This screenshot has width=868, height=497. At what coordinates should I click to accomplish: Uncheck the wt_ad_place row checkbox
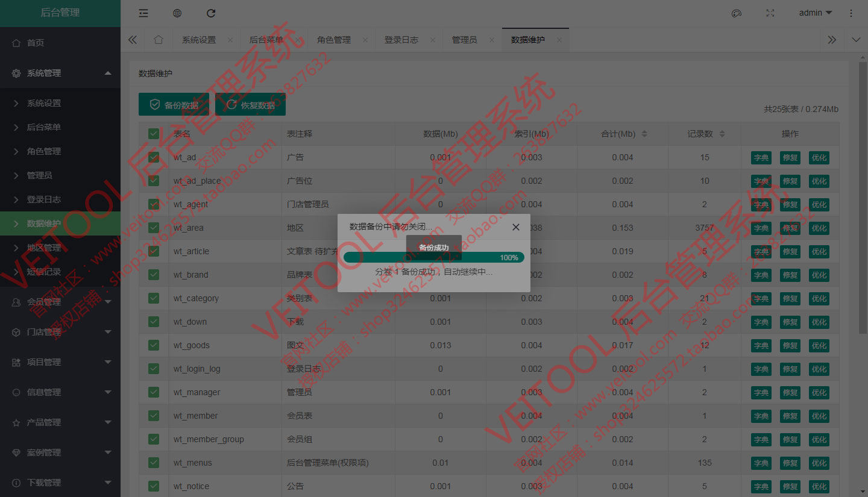coord(154,181)
